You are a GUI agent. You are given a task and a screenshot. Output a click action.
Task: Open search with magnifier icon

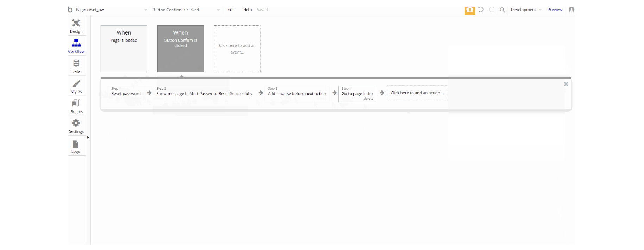click(x=503, y=10)
